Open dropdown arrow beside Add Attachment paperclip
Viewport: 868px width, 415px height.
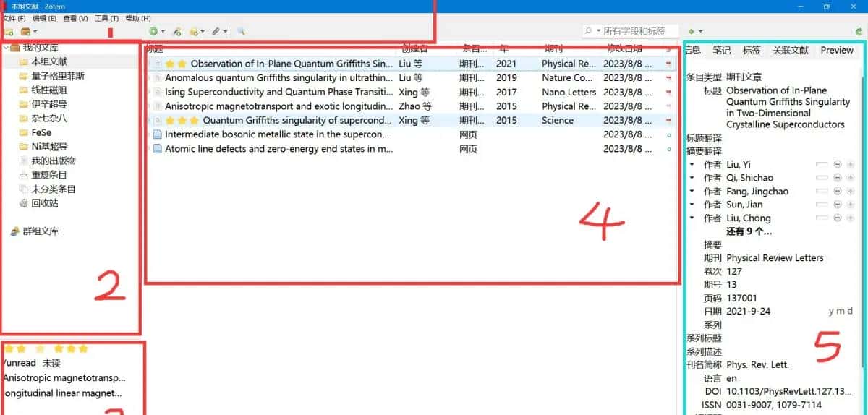[225, 32]
